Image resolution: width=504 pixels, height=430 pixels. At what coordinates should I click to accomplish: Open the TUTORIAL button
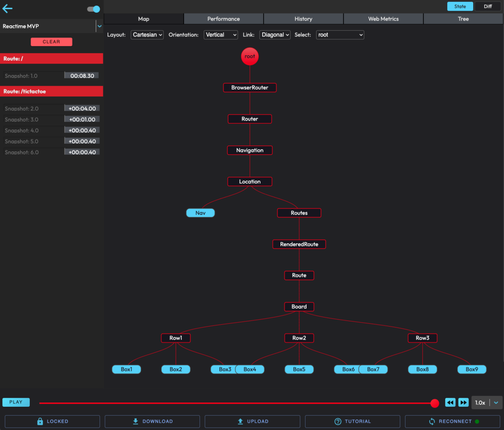coord(353,421)
